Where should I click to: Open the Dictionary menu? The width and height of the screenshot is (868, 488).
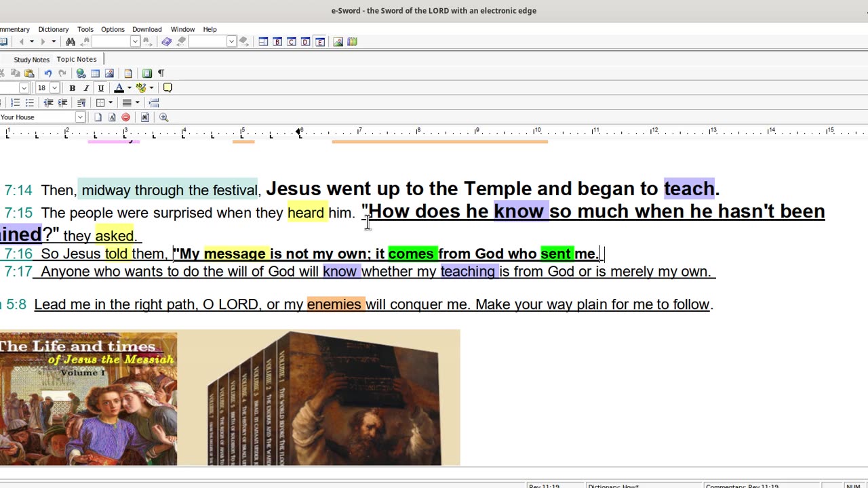pos(54,29)
